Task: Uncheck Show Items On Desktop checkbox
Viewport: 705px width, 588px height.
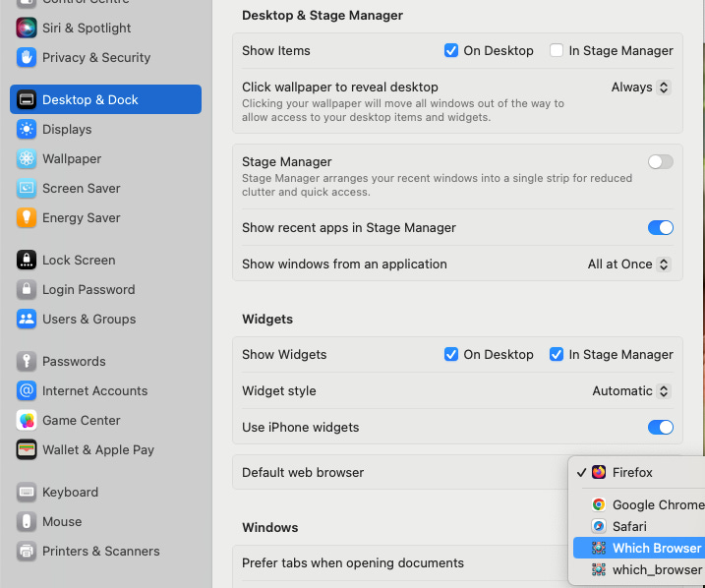Action: coord(451,51)
